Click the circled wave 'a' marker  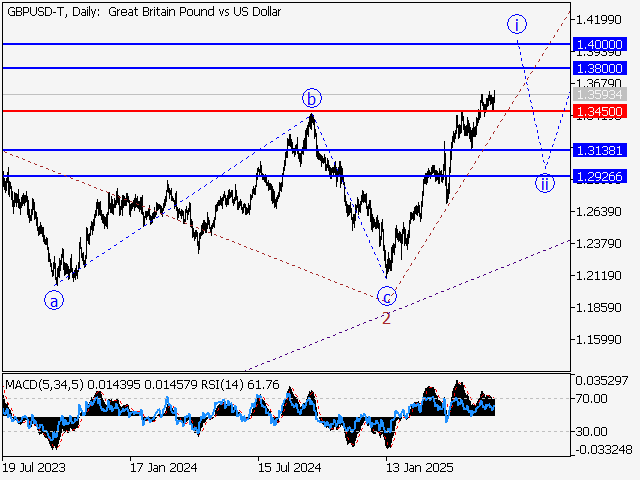[56, 299]
